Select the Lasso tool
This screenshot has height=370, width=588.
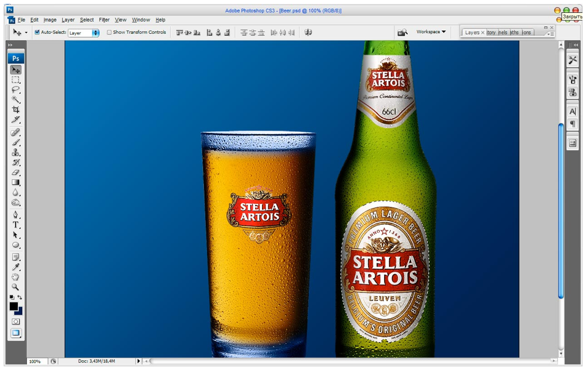click(x=16, y=89)
